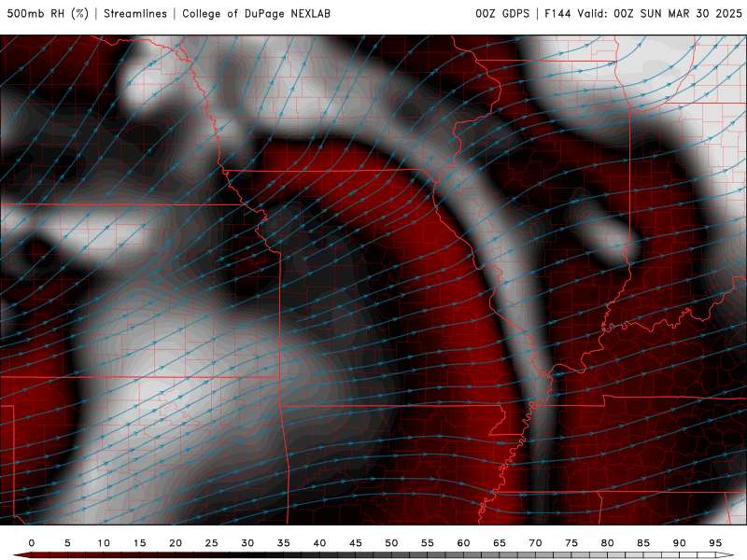
Task: Click the white high-end colorbar segment
Action: tap(725, 555)
